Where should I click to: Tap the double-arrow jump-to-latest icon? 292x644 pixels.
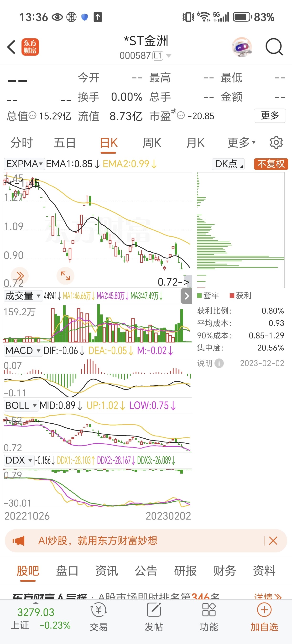[20, 275]
